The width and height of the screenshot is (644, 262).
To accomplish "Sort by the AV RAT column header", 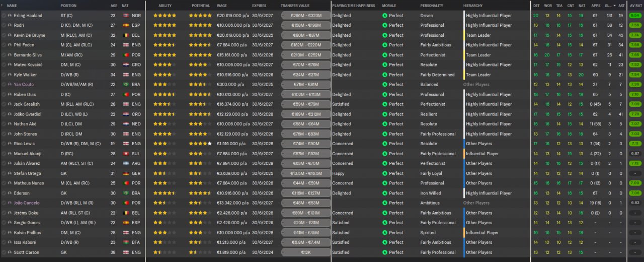I will click(x=635, y=6).
